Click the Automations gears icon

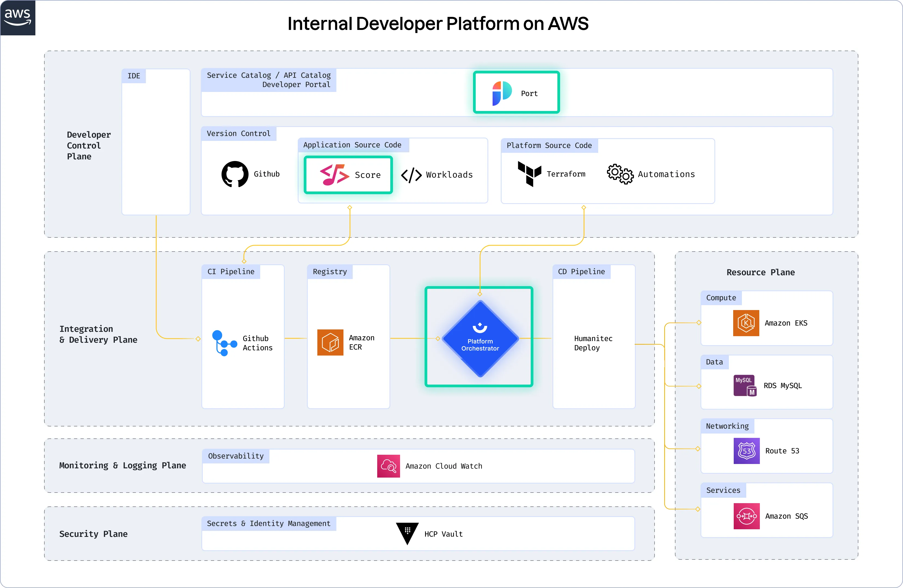tap(620, 174)
